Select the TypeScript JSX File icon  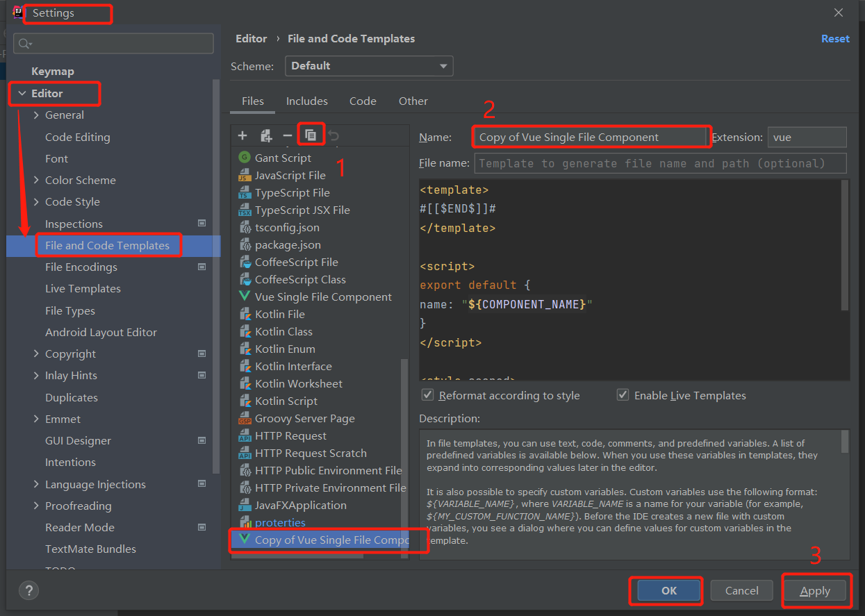[x=244, y=210]
